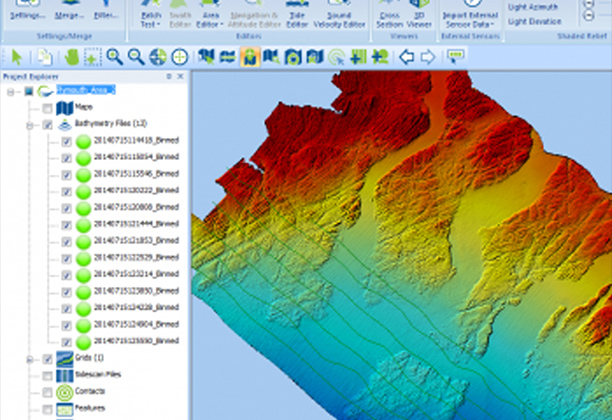Uncheck the 20140715114418_Binned file checkbox

coord(66,142)
